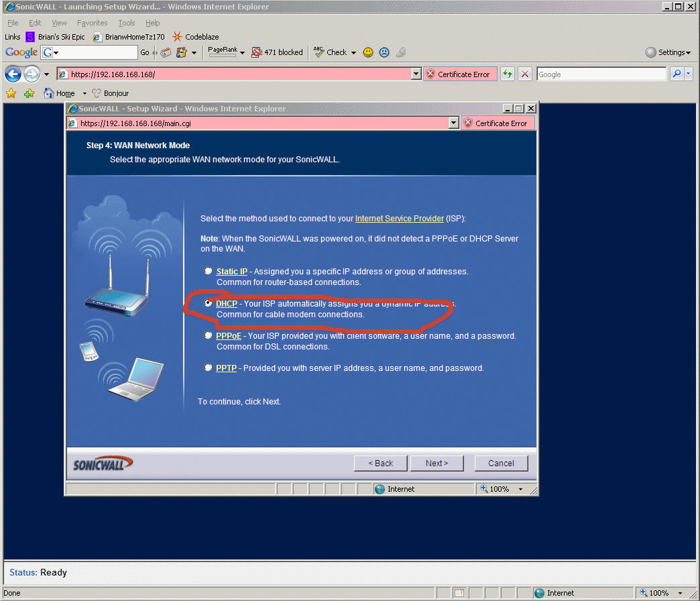The width and height of the screenshot is (700, 601).
Task: Expand the PageRank dropdown
Action: pyautogui.click(x=243, y=53)
